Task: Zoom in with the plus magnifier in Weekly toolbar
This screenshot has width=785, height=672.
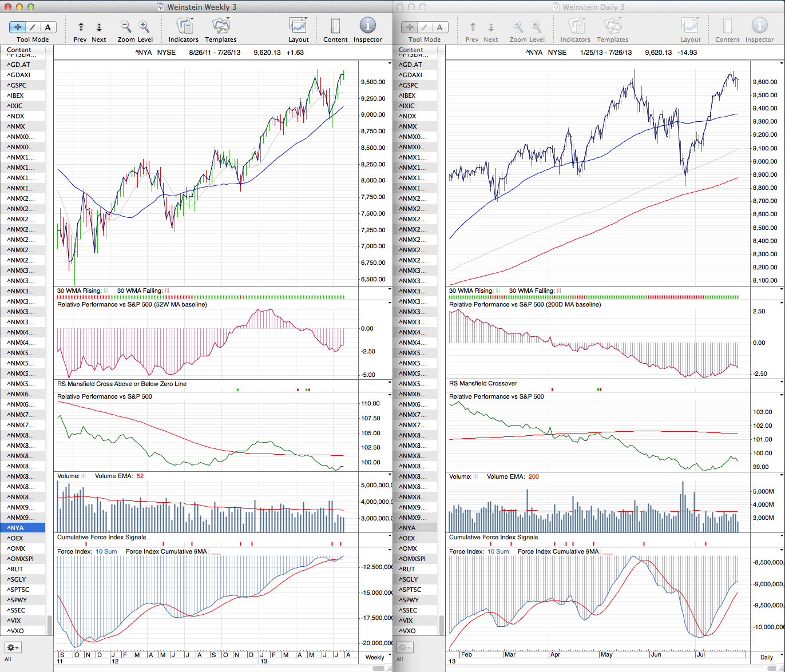Action: (x=144, y=27)
